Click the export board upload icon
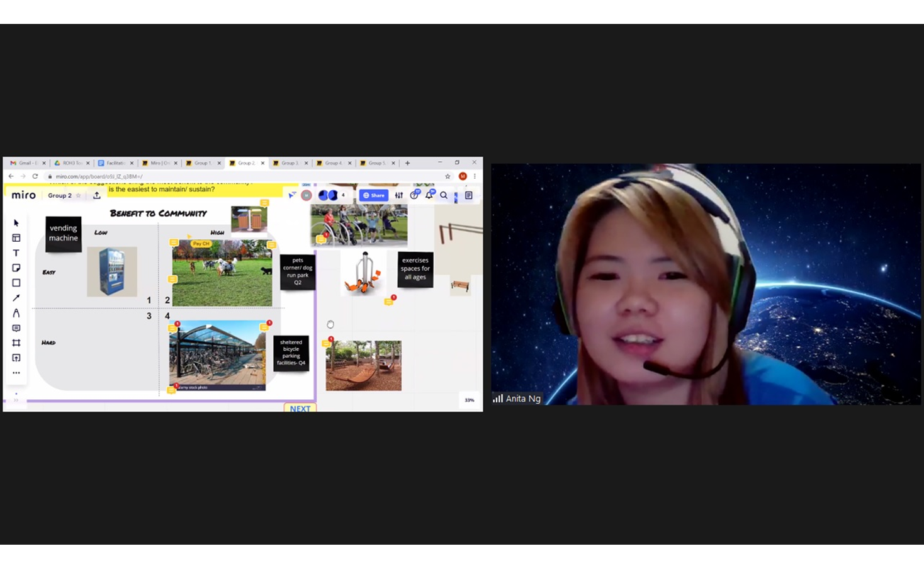Screen dimensions: 924x568 pos(97,196)
